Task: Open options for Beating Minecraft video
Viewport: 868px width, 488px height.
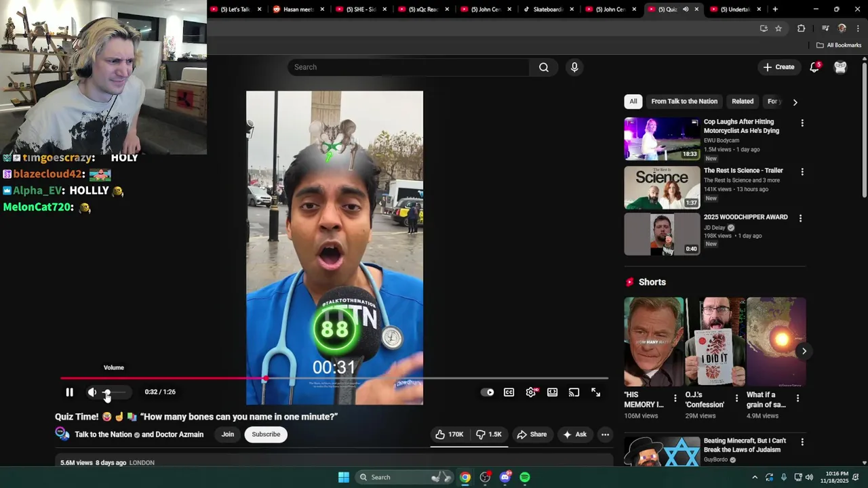Action: 802,442
